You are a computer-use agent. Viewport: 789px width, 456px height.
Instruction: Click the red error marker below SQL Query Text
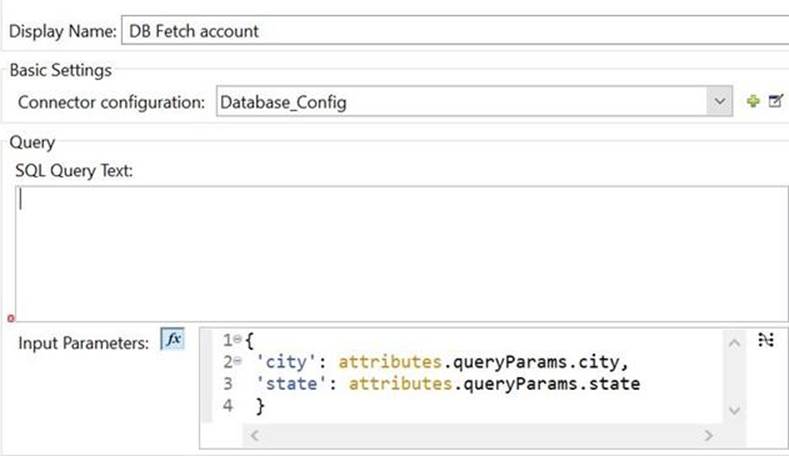click(x=11, y=319)
